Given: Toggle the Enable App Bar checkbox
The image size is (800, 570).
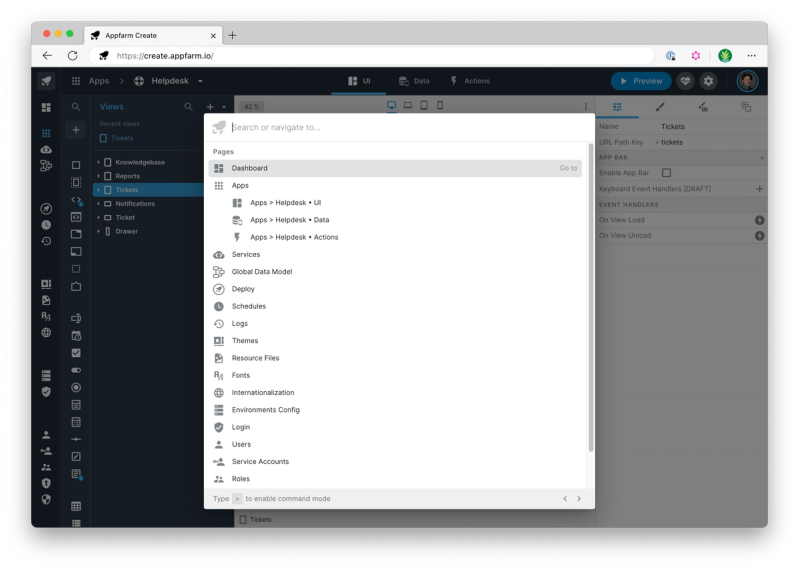Looking at the screenshot, I should pos(667,173).
